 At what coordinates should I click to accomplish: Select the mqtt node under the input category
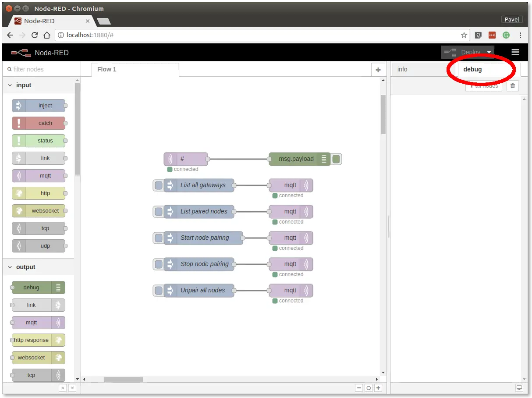pyautogui.click(x=39, y=176)
